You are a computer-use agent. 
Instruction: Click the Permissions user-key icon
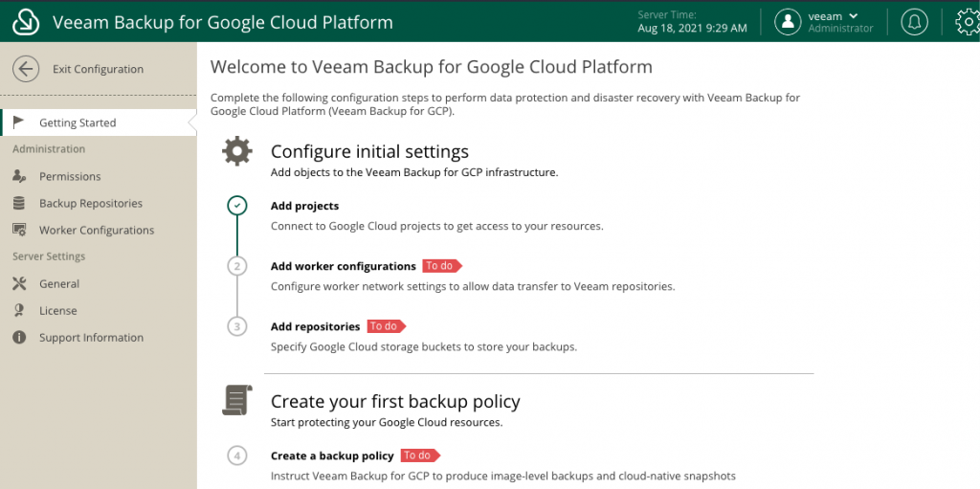click(x=19, y=176)
